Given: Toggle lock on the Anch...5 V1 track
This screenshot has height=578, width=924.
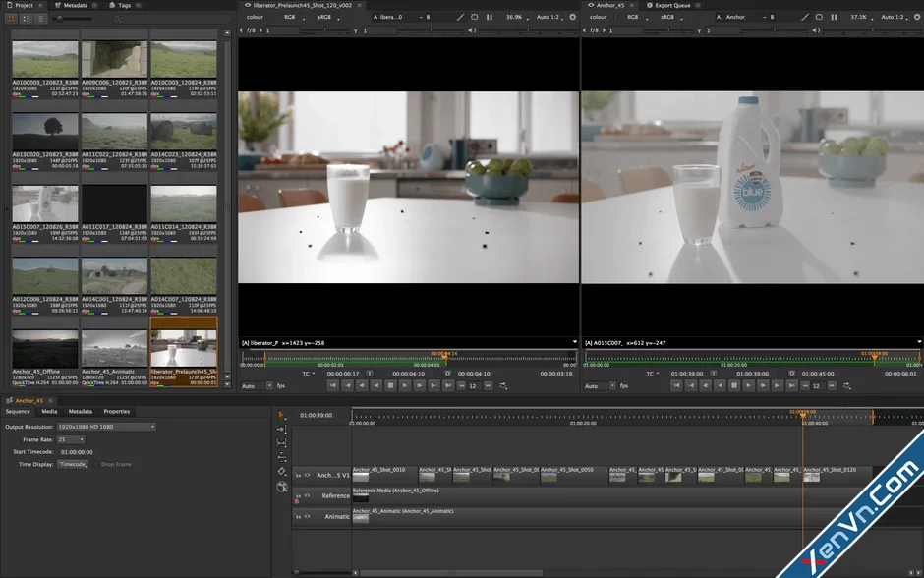Looking at the screenshot, I should coord(298,475).
